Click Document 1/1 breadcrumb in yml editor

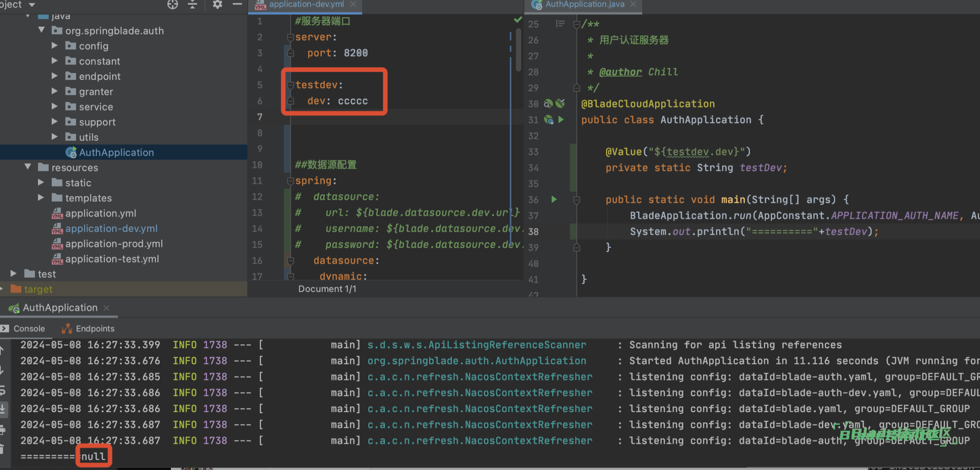(x=327, y=289)
